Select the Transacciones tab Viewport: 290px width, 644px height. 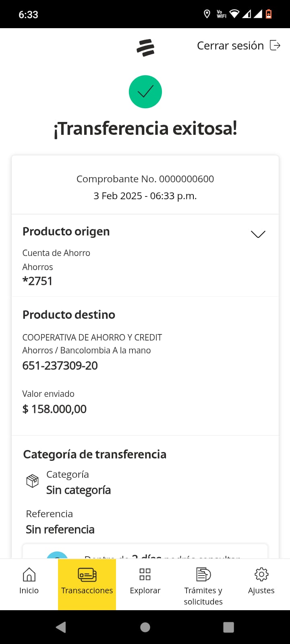click(x=87, y=582)
